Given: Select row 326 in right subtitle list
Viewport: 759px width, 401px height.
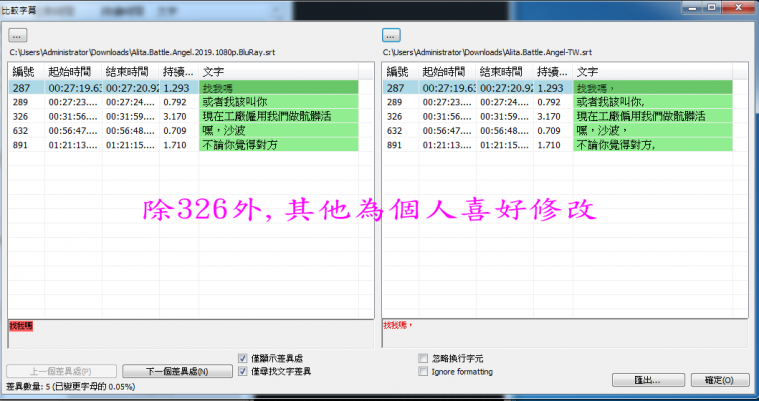Looking at the screenshot, I should coord(558,116).
